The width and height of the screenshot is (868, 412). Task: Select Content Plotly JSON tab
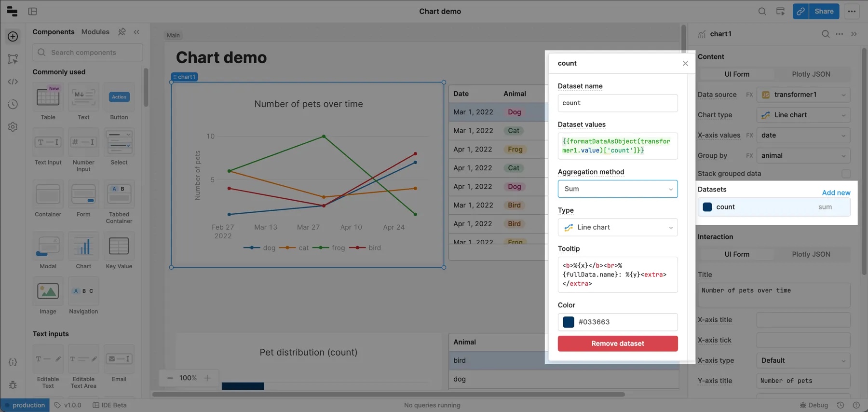pos(811,74)
